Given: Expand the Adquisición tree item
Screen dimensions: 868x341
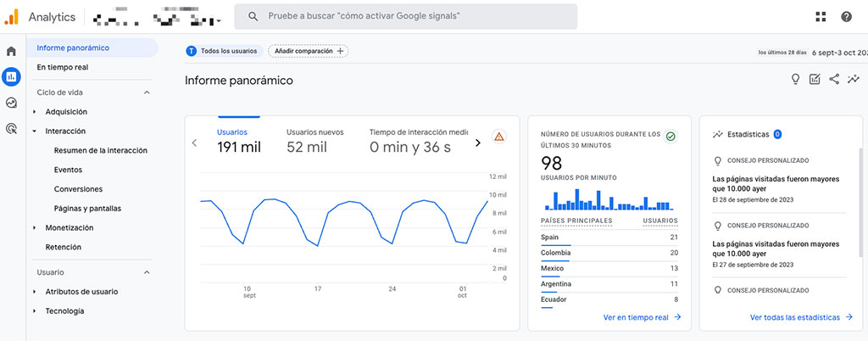Looking at the screenshot, I should click(x=35, y=112).
